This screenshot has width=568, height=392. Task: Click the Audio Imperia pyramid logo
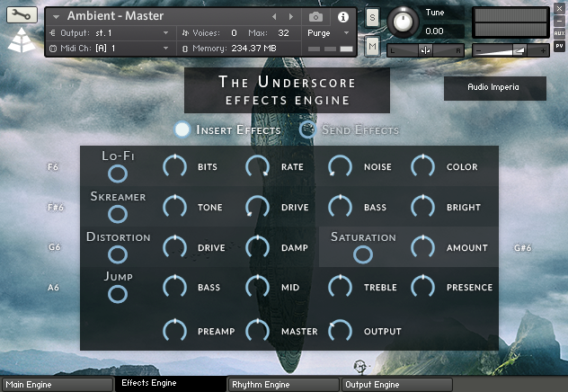[22, 40]
